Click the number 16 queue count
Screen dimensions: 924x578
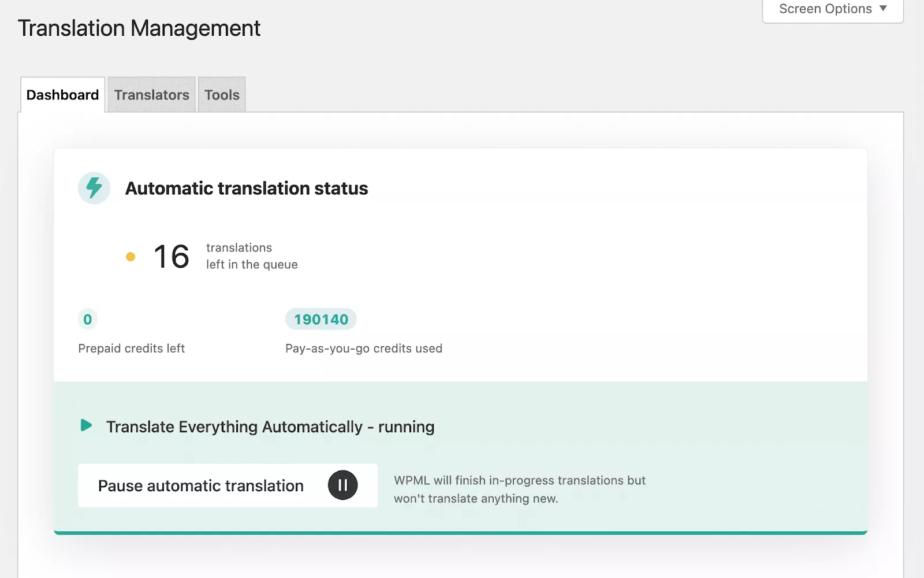click(x=172, y=257)
